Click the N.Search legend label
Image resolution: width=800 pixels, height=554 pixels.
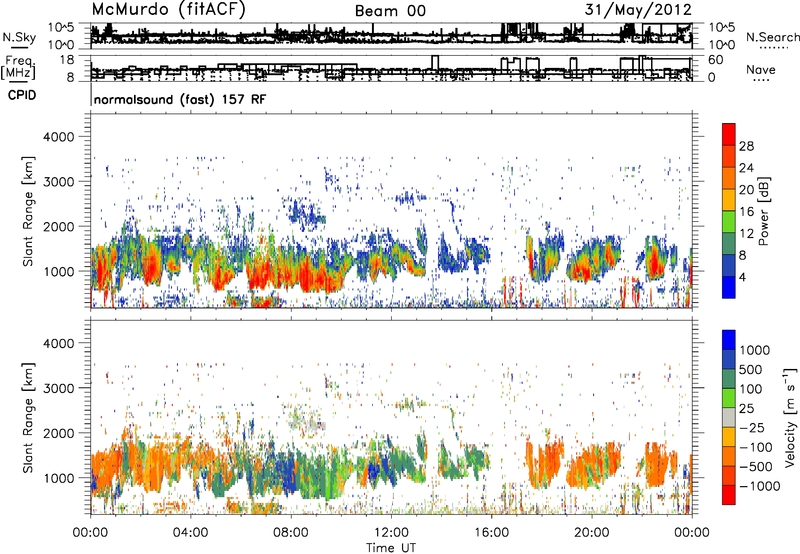(x=772, y=37)
